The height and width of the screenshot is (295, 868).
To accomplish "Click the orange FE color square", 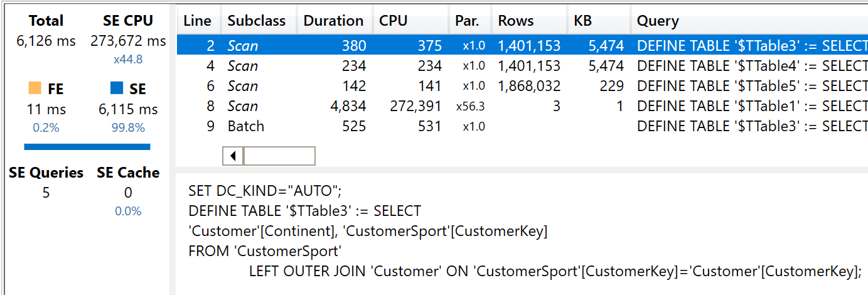I will click(35, 88).
